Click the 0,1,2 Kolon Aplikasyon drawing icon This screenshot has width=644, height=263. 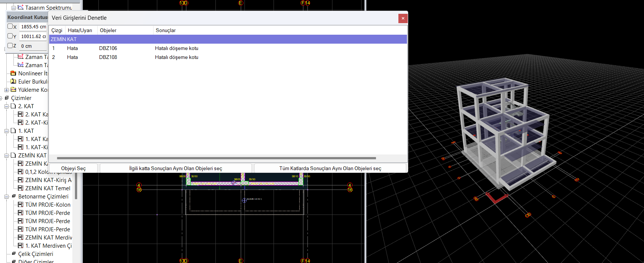pos(20,172)
